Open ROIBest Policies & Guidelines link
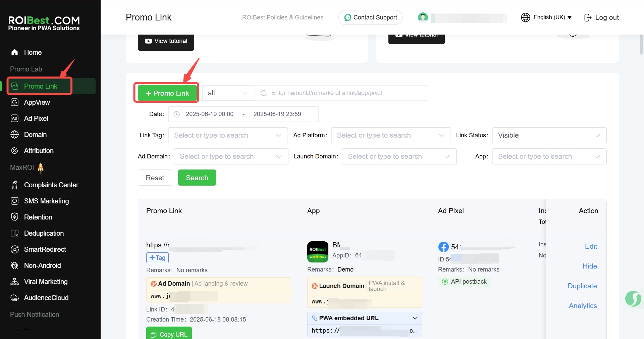This screenshot has width=644, height=339. [x=283, y=17]
